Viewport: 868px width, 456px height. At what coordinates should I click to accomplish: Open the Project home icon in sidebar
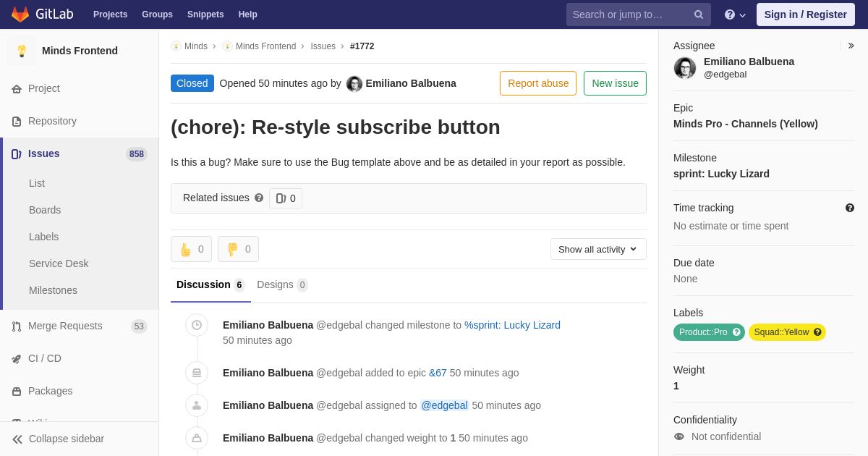click(17, 89)
